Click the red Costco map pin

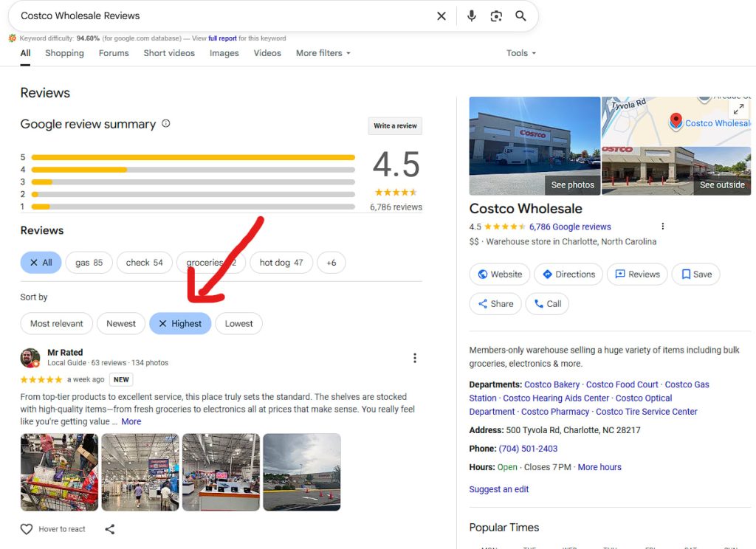point(676,120)
